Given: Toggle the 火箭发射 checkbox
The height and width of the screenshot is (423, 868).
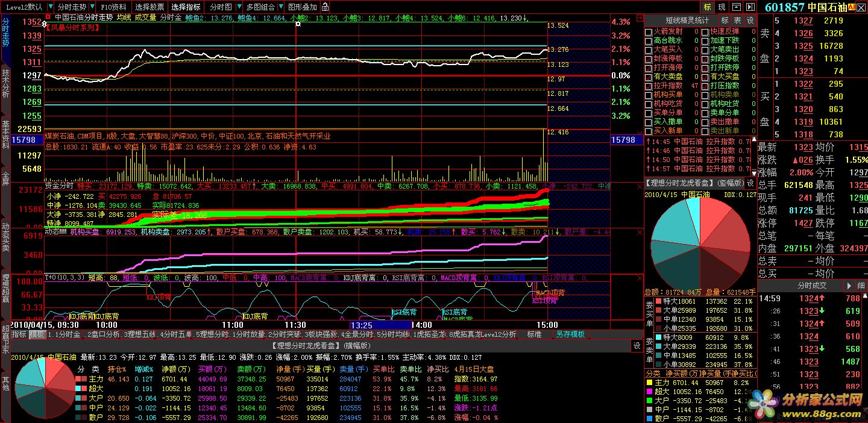Looking at the screenshot, I should tap(648, 31).
